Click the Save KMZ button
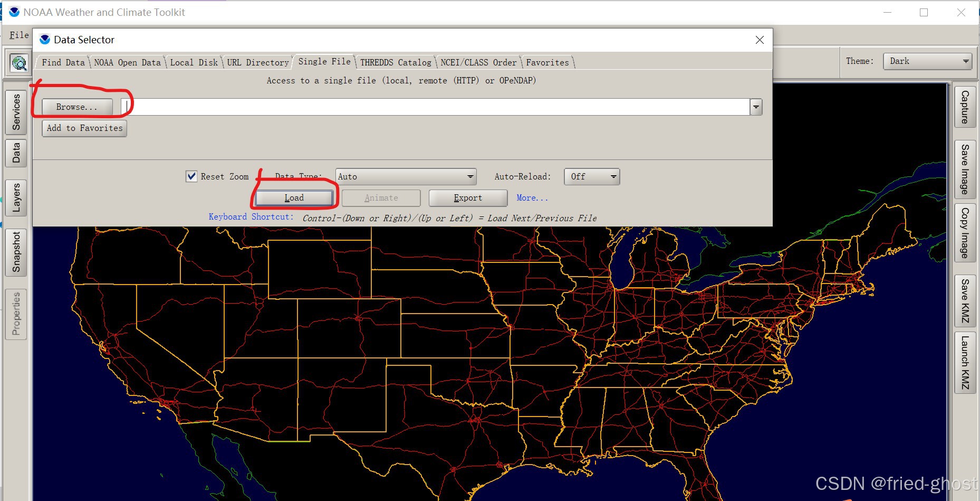 point(965,300)
